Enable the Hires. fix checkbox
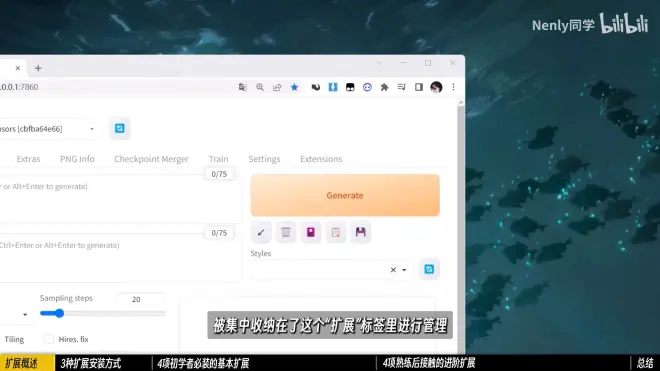Screen dimensions: 660x371 coord(49,339)
